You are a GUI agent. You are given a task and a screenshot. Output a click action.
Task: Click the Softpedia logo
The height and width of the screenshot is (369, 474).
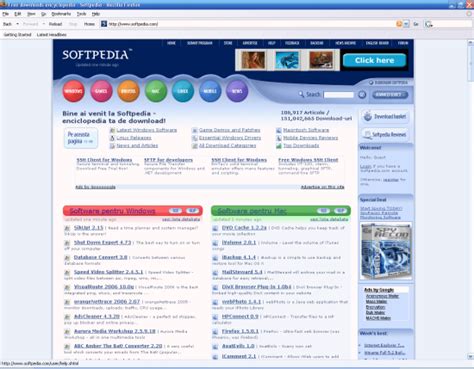(97, 55)
